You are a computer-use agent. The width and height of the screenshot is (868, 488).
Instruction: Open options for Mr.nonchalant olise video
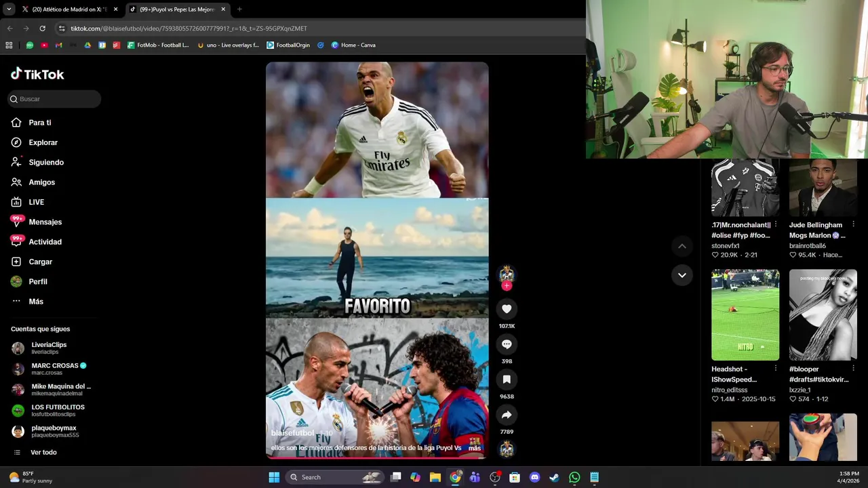click(x=776, y=224)
